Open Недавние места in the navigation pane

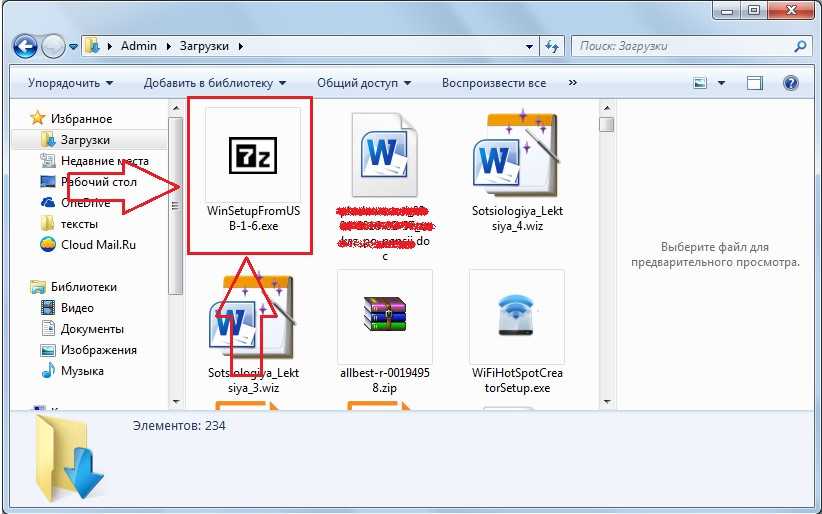tap(104, 161)
